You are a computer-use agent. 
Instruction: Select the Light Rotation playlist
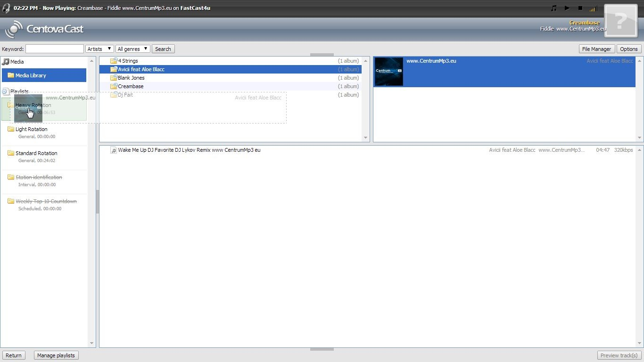tap(44, 132)
